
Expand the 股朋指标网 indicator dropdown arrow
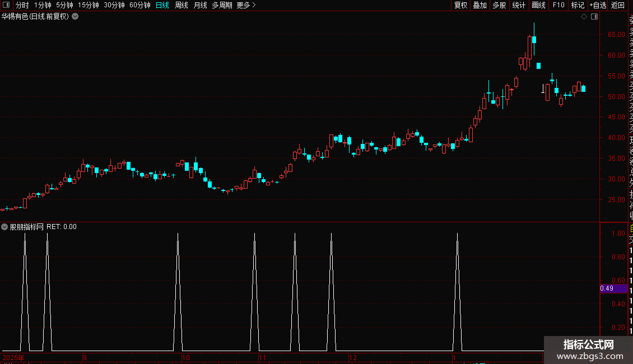tap(4, 227)
